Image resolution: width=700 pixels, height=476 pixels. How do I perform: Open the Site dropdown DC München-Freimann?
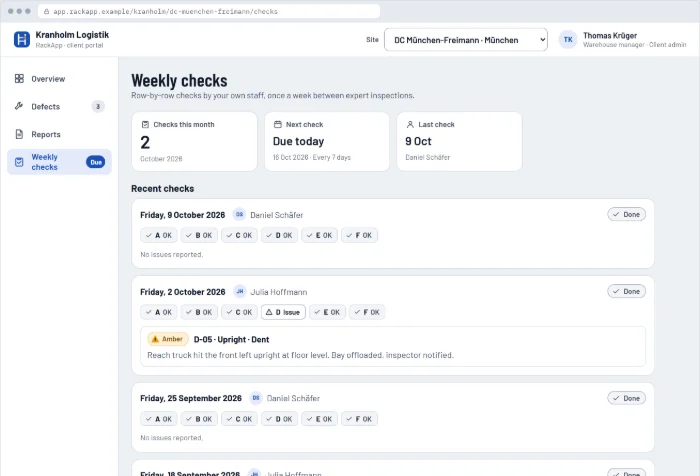pyautogui.click(x=466, y=40)
